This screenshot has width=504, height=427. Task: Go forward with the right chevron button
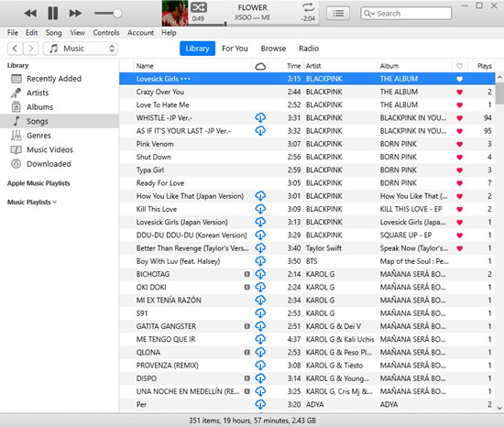click(x=31, y=49)
